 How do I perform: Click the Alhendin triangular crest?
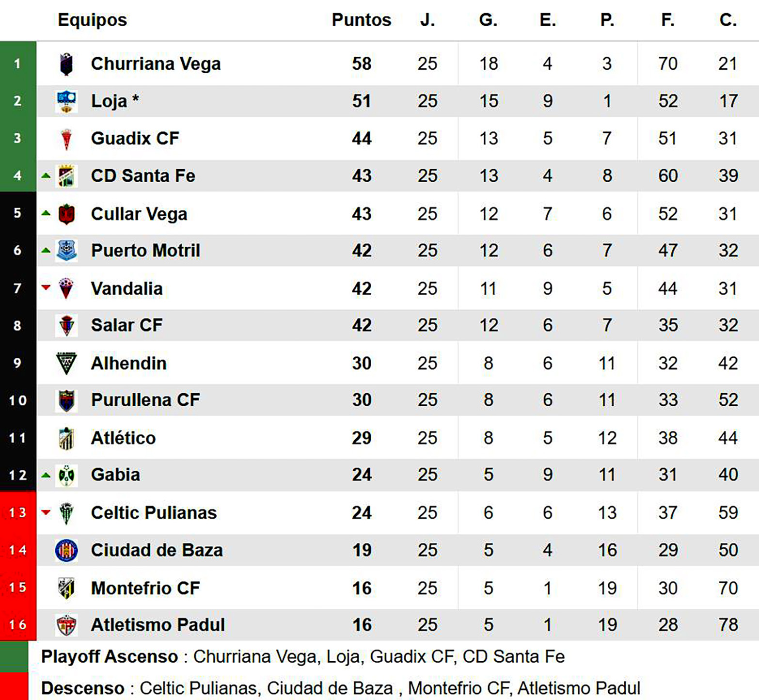click(x=66, y=363)
